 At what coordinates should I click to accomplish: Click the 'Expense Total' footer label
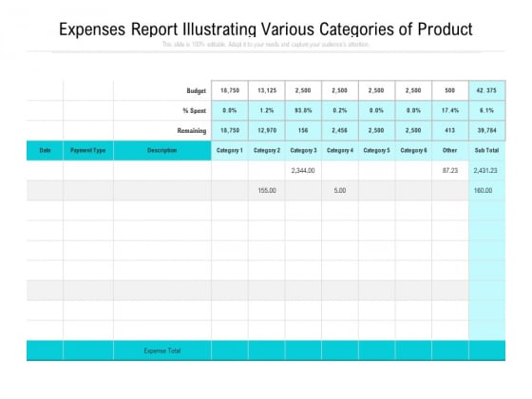(x=162, y=351)
